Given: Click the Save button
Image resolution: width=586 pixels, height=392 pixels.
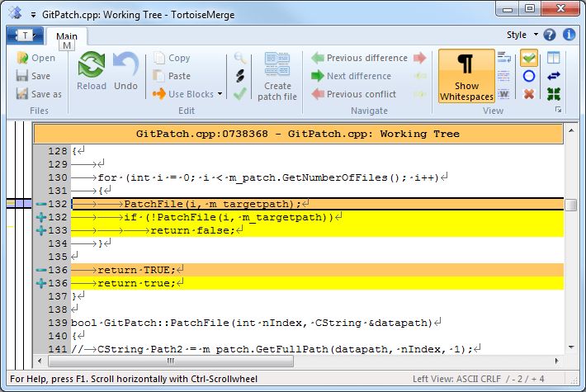Looking at the screenshot, I should coord(33,76).
